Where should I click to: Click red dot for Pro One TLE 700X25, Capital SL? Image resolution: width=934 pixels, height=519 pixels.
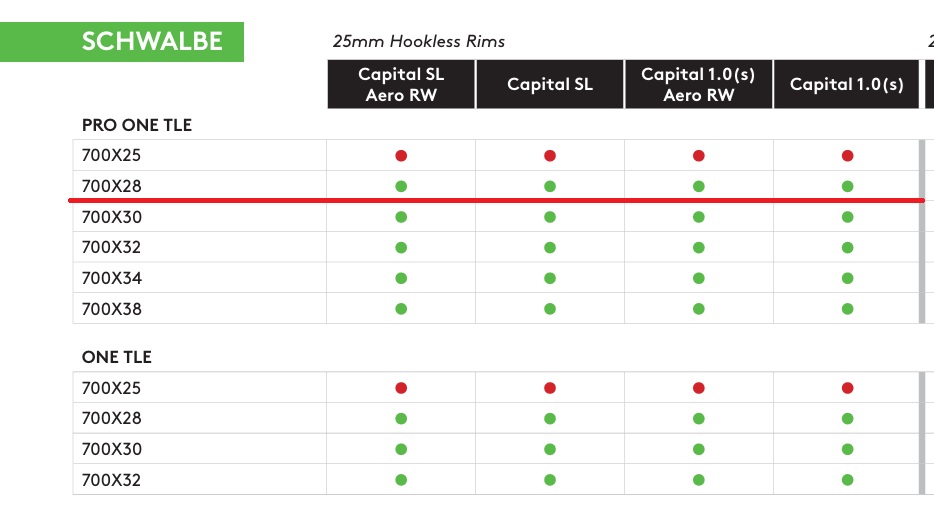coord(550,156)
